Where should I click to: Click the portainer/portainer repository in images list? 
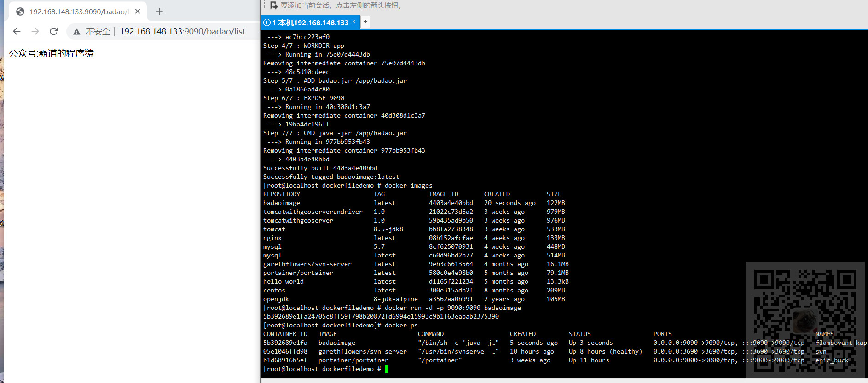[x=298, y=273]
